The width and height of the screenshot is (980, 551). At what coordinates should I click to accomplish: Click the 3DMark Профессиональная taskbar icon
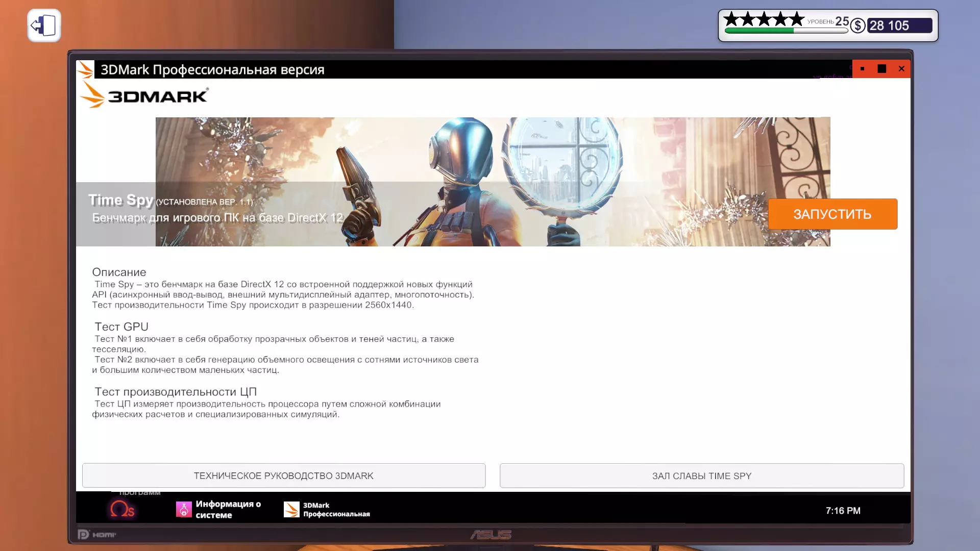tap(291, 509)
